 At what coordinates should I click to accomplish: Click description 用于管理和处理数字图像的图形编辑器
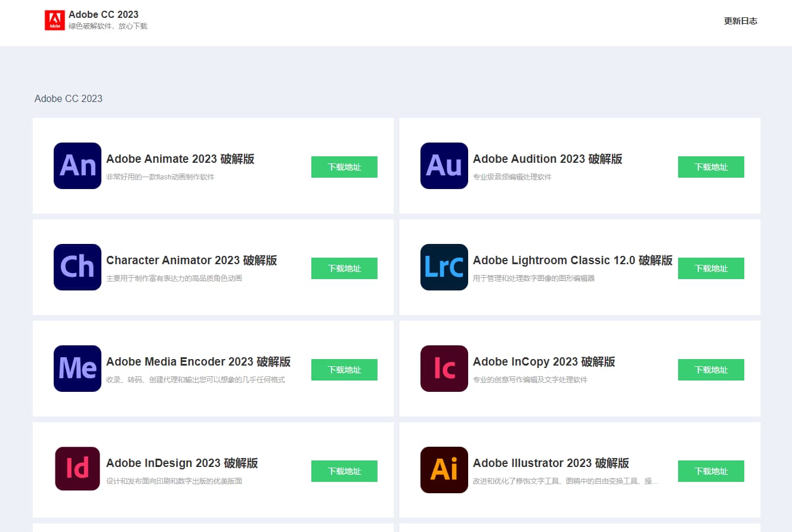534,279
